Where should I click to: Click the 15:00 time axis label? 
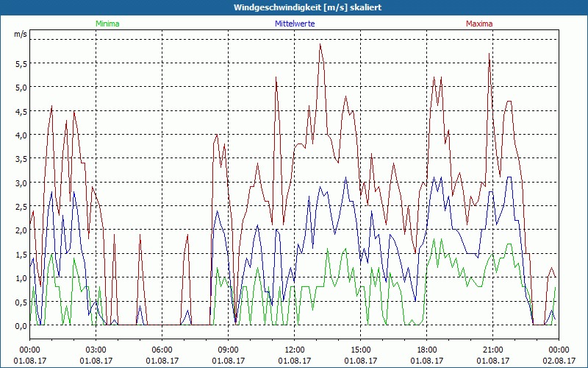[361, 350]
